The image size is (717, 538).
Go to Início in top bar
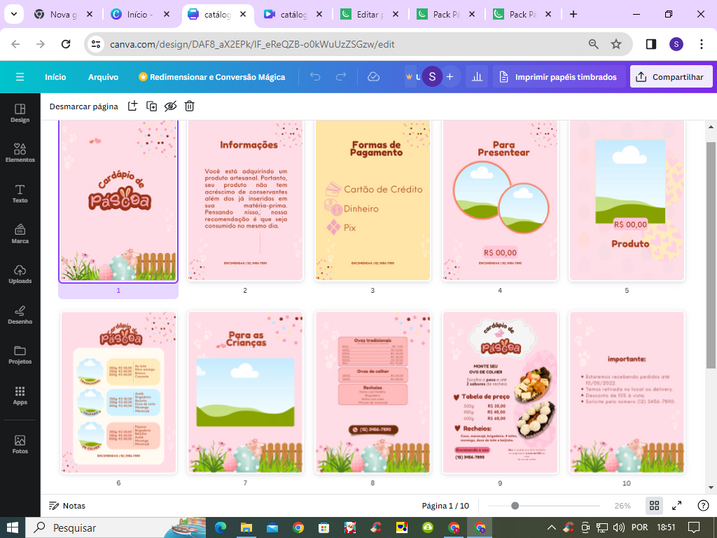click(x=55, y=77)
